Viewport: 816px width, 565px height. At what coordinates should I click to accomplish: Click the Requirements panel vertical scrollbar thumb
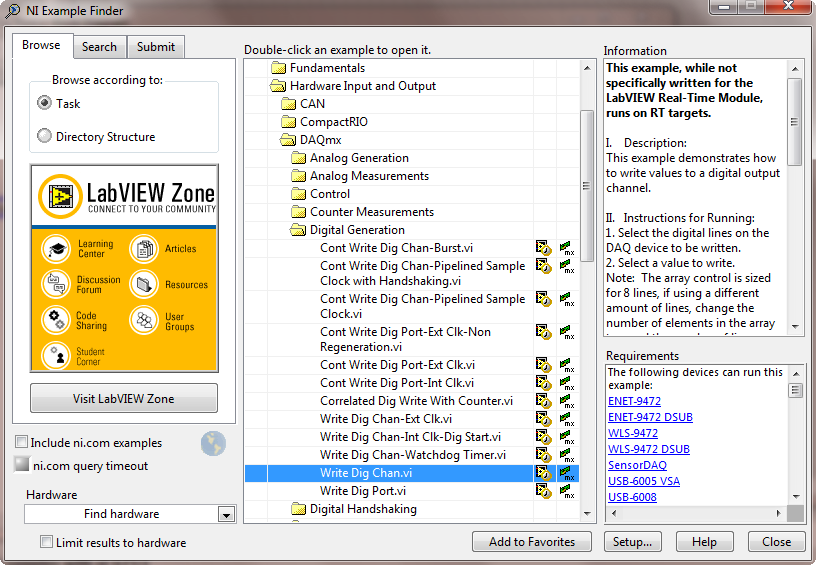(x=795, y=390)
